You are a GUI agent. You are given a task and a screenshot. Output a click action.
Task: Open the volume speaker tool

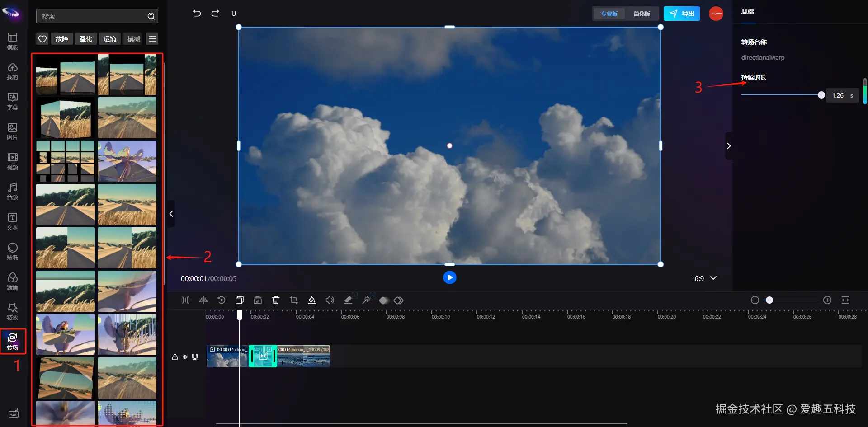[x=330, y=300]
